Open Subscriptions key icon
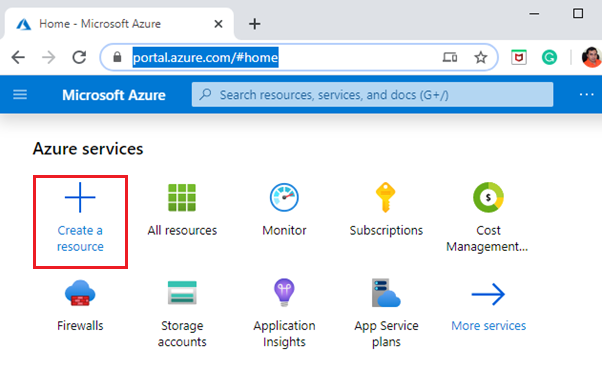The width and height of the screenshot is (602, 390). pos(385,197)
